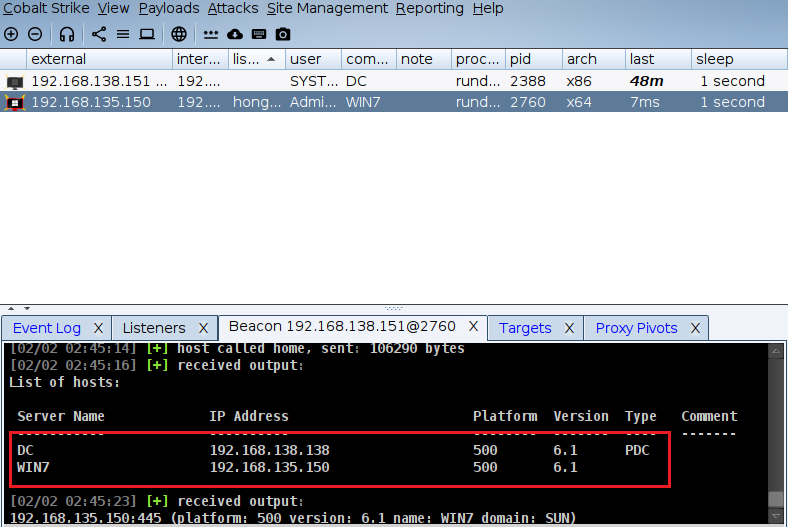The height and width of the screenshot is (527, 788).
Task: Collapse bottom pane with splitter down arrow
Action: pos(27,308)
